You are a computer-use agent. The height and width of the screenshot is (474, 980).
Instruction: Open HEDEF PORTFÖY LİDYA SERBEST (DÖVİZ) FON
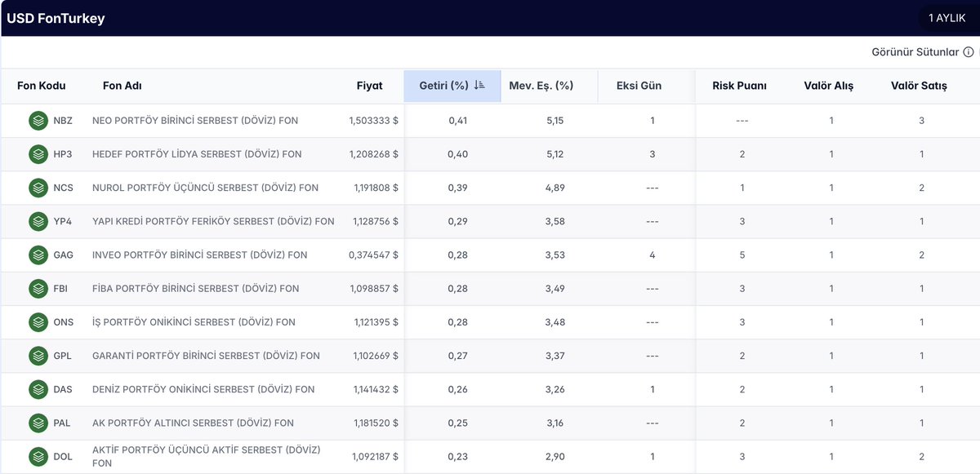tap(197, 154)
